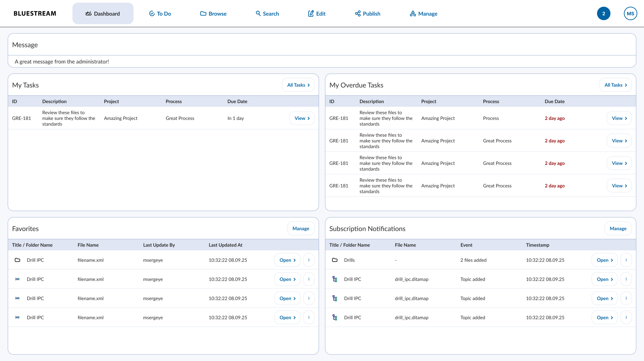Open kebab menu for Drills notification row
This screenshot has width=644, height=361.
626,260
